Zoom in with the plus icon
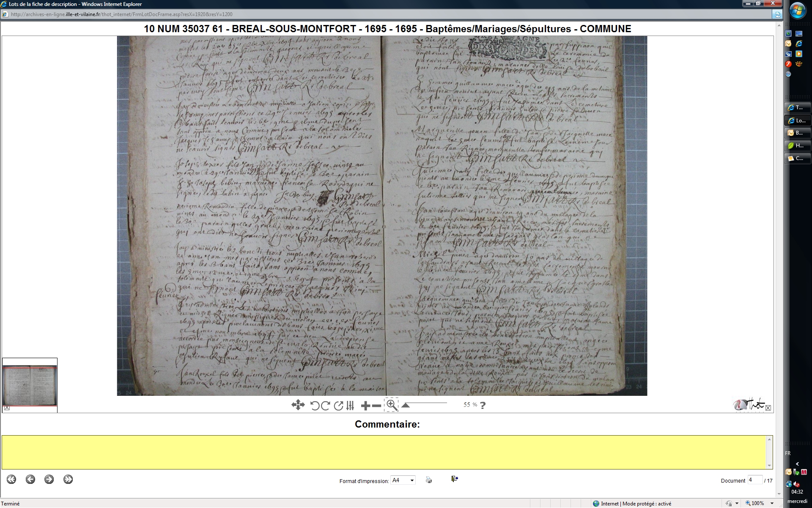The width and height of the screenshot is (812, 508). click(x=365, y=406)
